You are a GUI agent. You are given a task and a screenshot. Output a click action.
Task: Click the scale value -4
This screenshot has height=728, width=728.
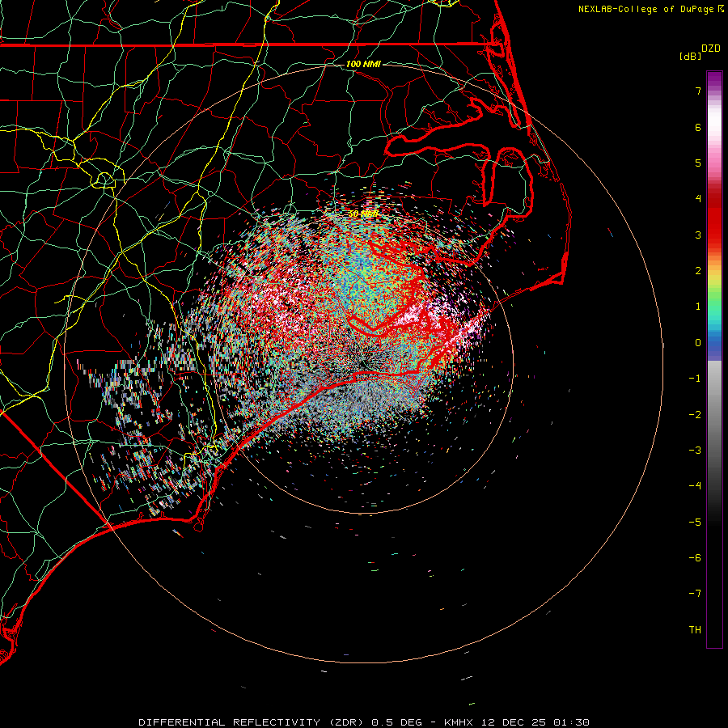click(695, 486)
